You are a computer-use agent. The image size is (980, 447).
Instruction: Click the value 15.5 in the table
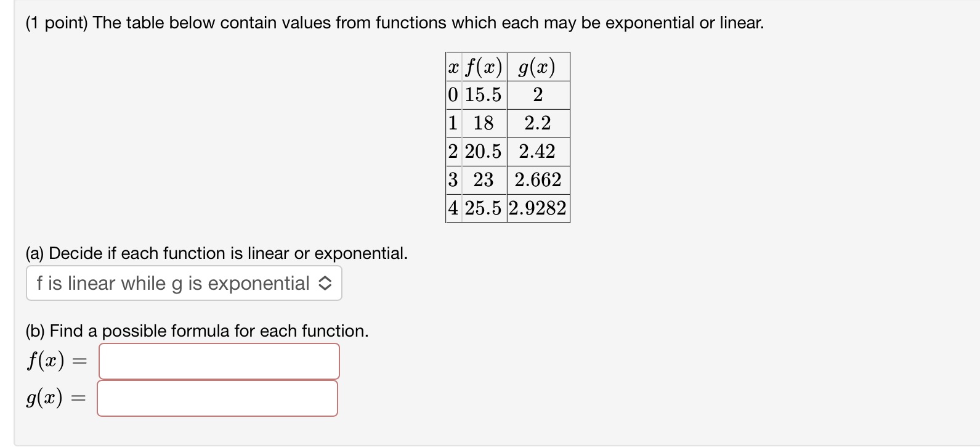pos(484,94)
